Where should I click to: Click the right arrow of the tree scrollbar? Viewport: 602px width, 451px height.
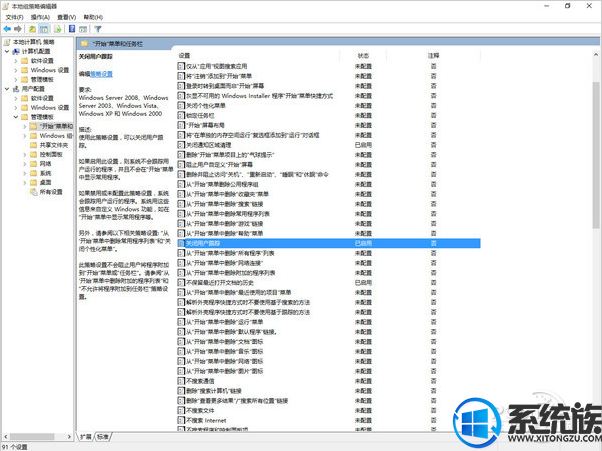[69, 437]
